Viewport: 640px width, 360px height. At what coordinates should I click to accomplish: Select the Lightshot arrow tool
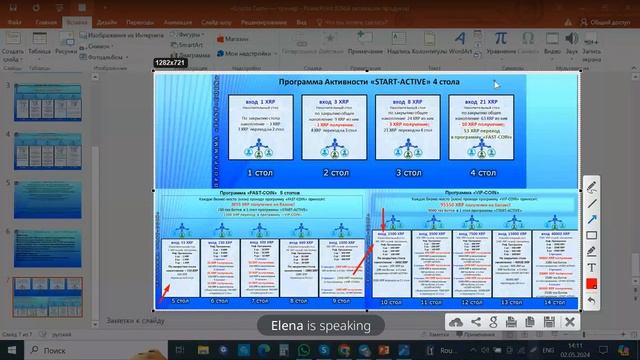[591, 220]
